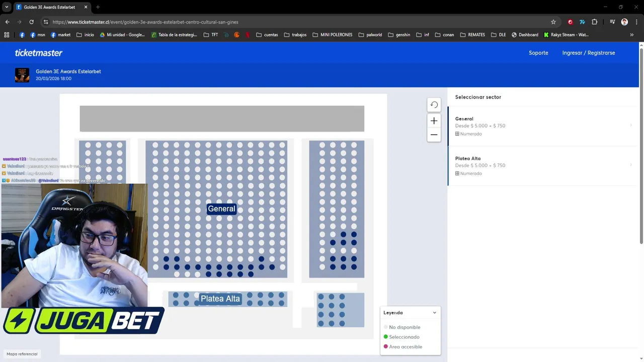
Task: Open the apps grid in bookmarks bar
Action: 7,35
